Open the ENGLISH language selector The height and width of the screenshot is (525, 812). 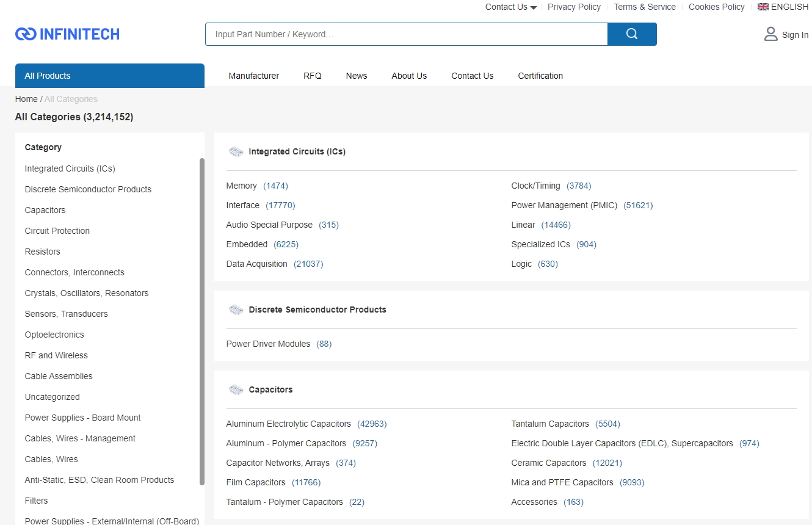[x=789, y=7]
